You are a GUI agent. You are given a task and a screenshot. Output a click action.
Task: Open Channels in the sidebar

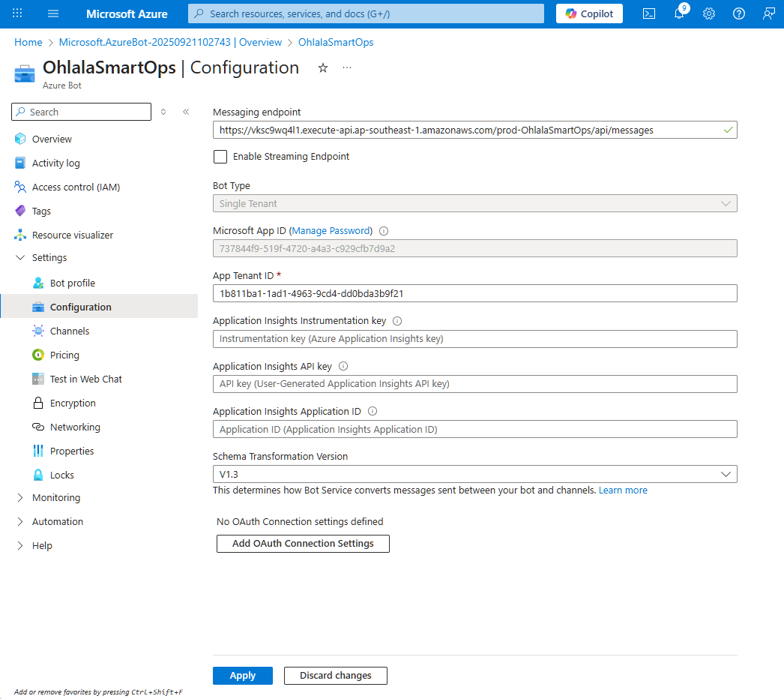tap(70, 331)
